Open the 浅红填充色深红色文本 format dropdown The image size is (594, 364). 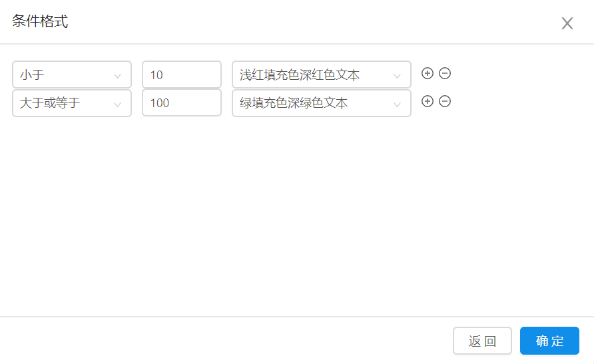coord(321,75)
